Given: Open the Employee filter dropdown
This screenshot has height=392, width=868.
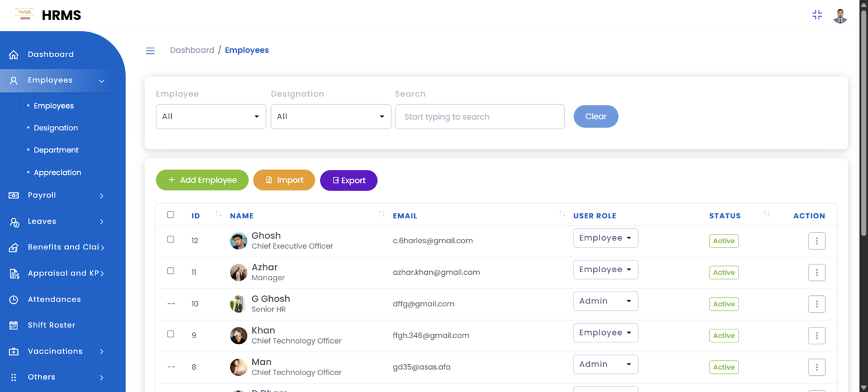Looking at the screenshot, I should point(211,117).
